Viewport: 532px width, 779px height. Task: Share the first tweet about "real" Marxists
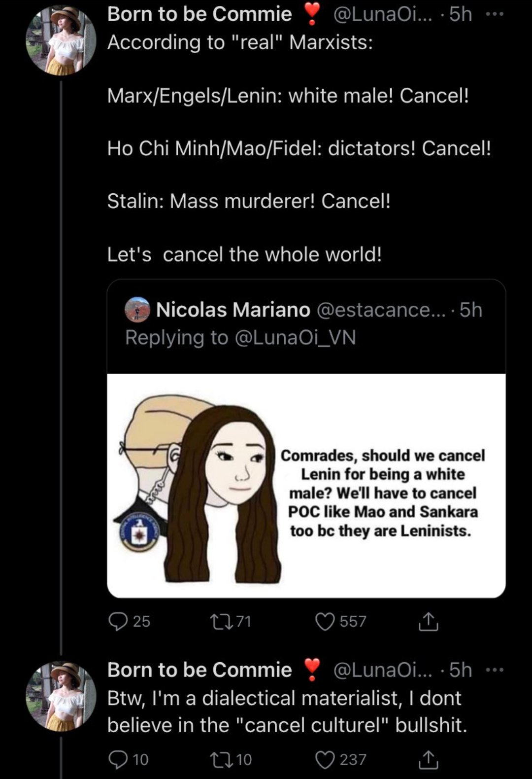click(x=428, y=621)
